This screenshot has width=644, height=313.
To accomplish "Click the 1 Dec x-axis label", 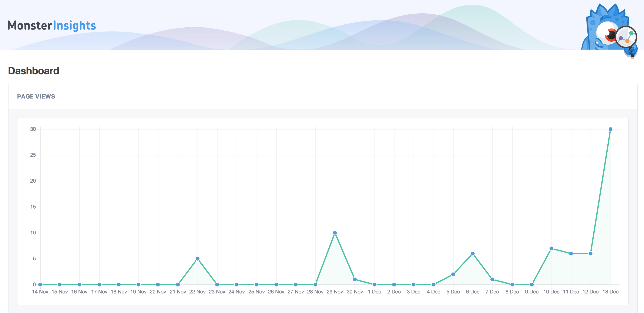I will tap(375, 292).
